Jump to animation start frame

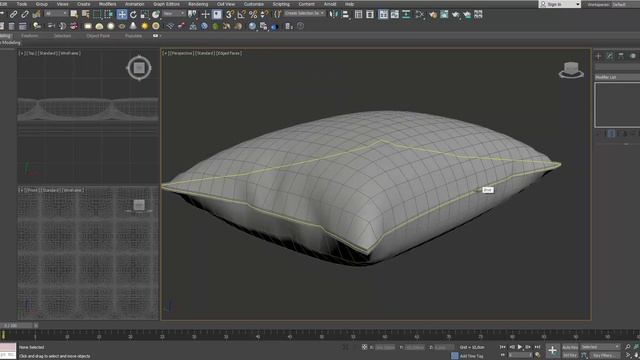502,347
